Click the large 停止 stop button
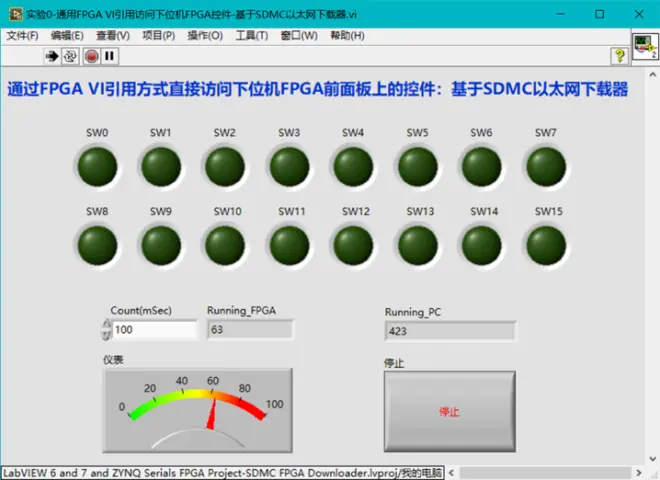Screen dimensions: 660x480 tap(450, 411)
